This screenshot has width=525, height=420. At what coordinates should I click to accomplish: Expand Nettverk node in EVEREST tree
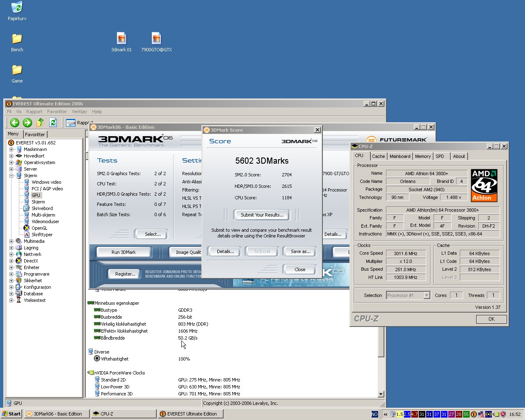(11, 254)
